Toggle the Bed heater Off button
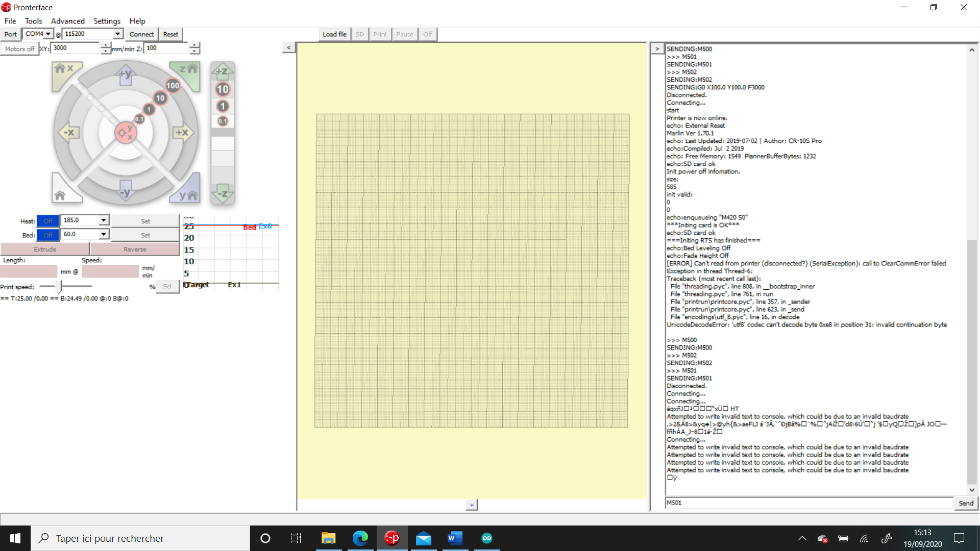The width and height of the screenshot is (980, 551). (48, 235)
